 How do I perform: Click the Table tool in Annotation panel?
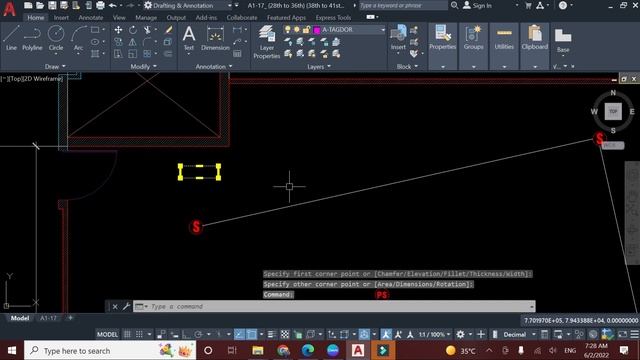237,54
